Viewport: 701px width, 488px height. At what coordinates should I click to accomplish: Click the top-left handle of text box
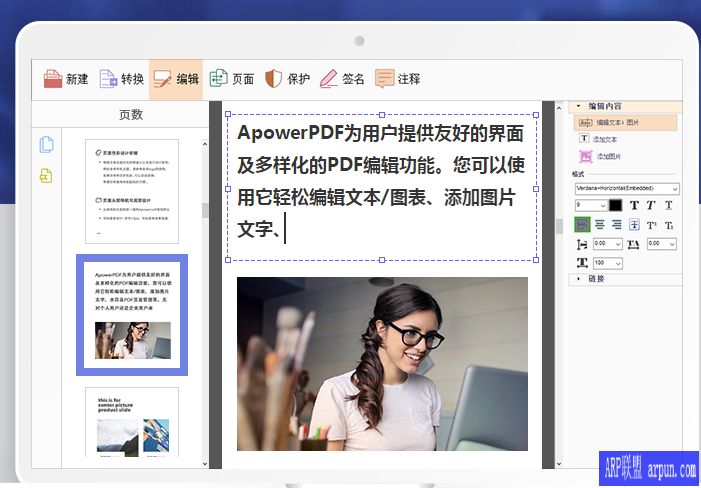[x=228, y=114]
